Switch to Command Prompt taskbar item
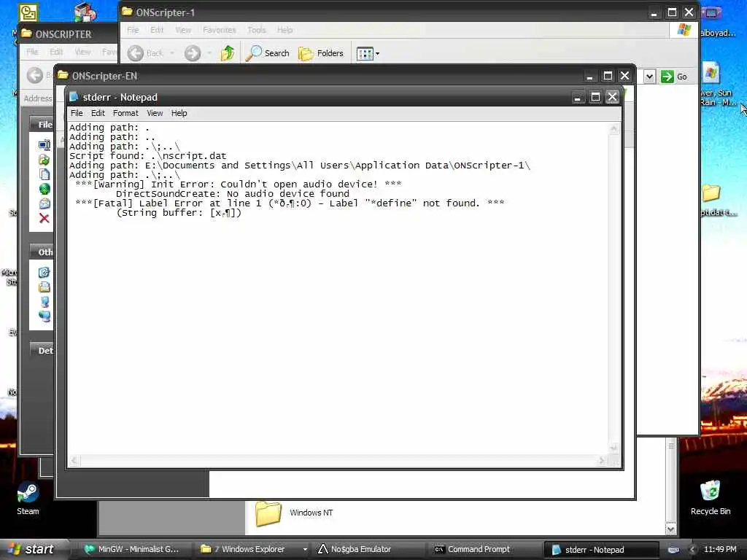The width and height of the screenshot is (747, 560). click(485, 550)
